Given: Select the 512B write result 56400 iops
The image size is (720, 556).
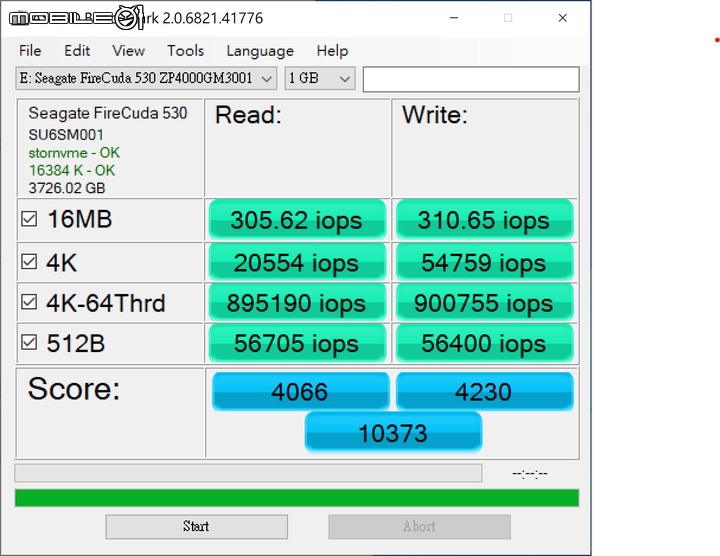Looking at the screenshot, I should click(484, 343).
